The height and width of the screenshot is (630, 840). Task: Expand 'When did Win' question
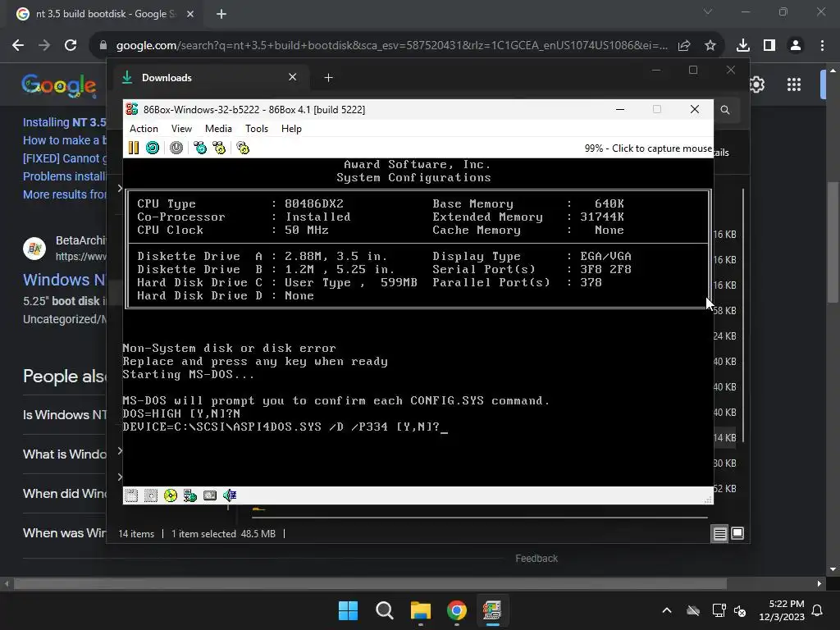64,493
